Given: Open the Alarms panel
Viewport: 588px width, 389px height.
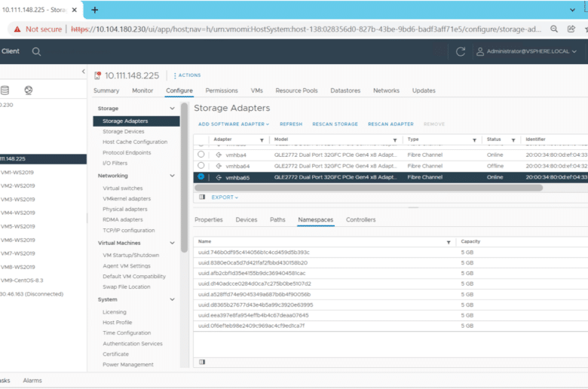Looking at the screenshot, I should pos(32,381).
